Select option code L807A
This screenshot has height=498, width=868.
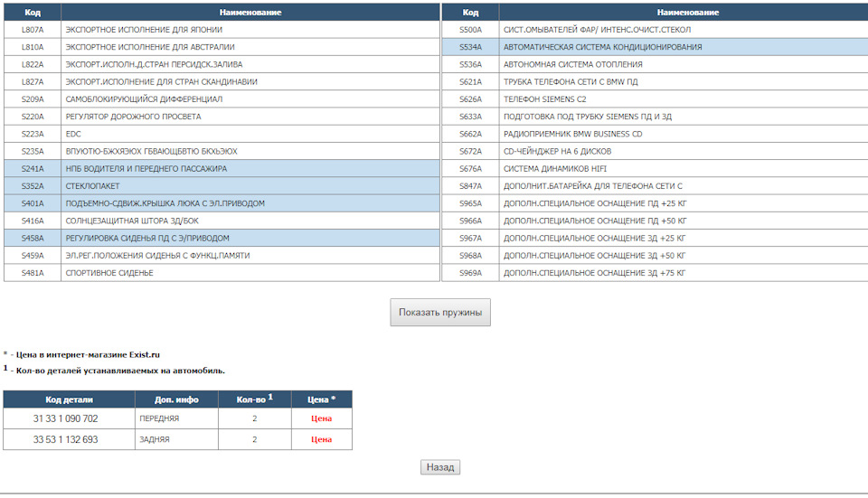33,29
